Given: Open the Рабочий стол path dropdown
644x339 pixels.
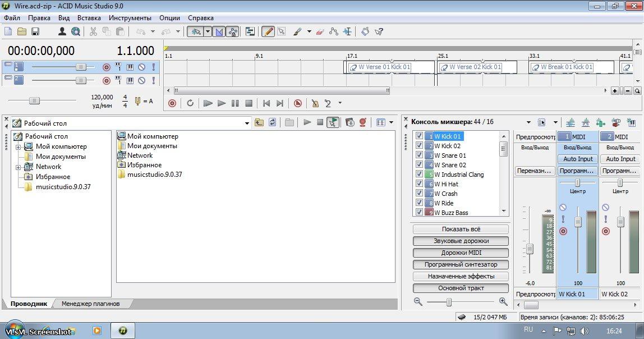Looking at the screenshot, I should click(x=247, y=123).
